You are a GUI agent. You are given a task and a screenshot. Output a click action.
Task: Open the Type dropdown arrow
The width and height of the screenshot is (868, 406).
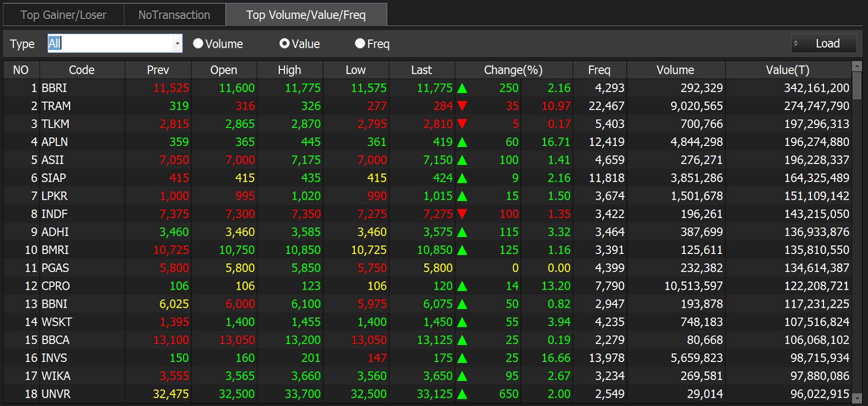(177, 43)
